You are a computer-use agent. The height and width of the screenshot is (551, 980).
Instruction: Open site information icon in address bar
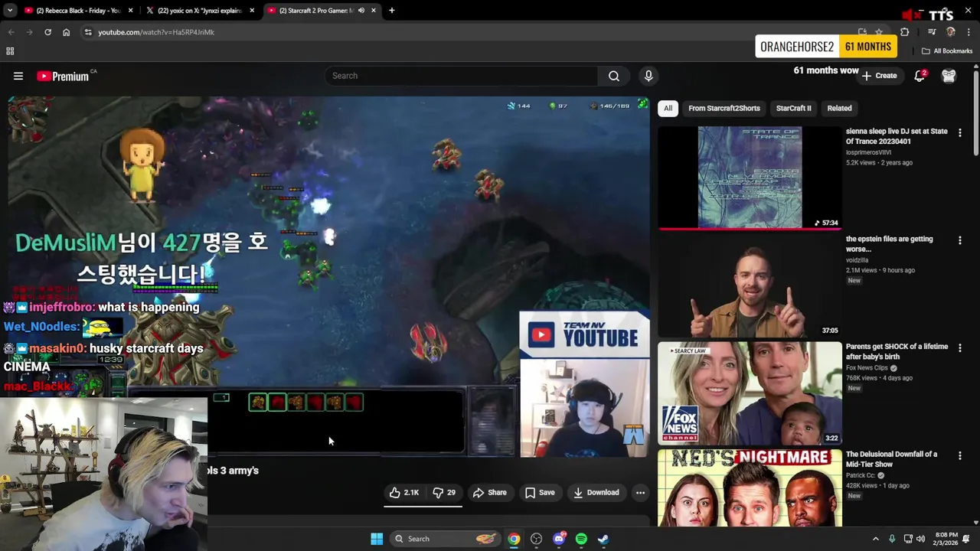pos(88,32)
